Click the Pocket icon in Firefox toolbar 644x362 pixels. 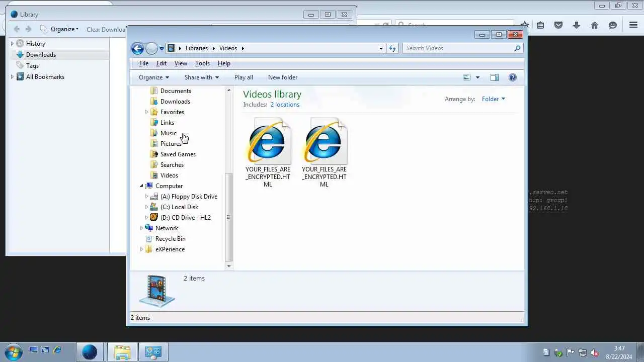pos(558,25)
